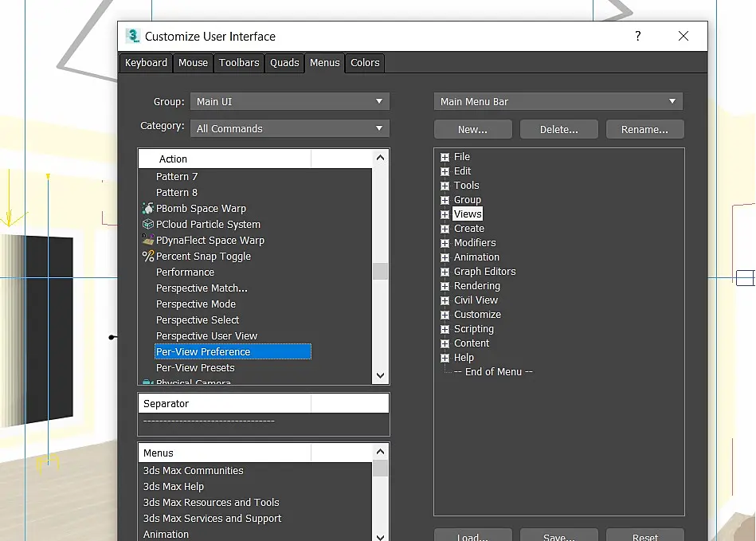Open the Main Menu Bar dropdown
The height and width of the screenshot is (541, 756).
pos(558,101)
